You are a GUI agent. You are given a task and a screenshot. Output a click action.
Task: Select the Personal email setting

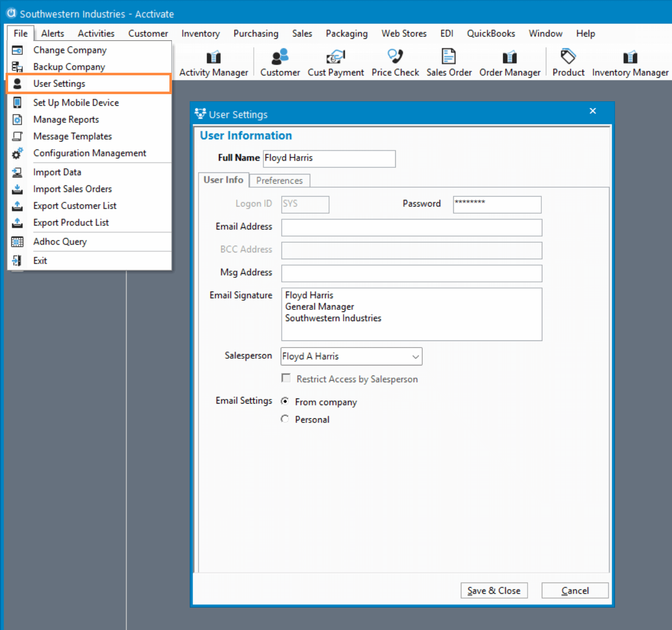tap(285, 419)
